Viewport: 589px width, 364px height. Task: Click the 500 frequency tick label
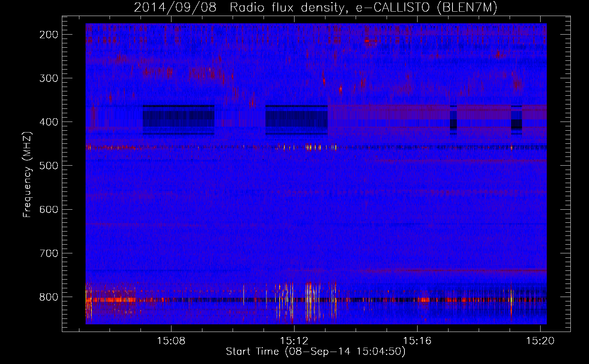pyautogui.click(x=49, y=166)
